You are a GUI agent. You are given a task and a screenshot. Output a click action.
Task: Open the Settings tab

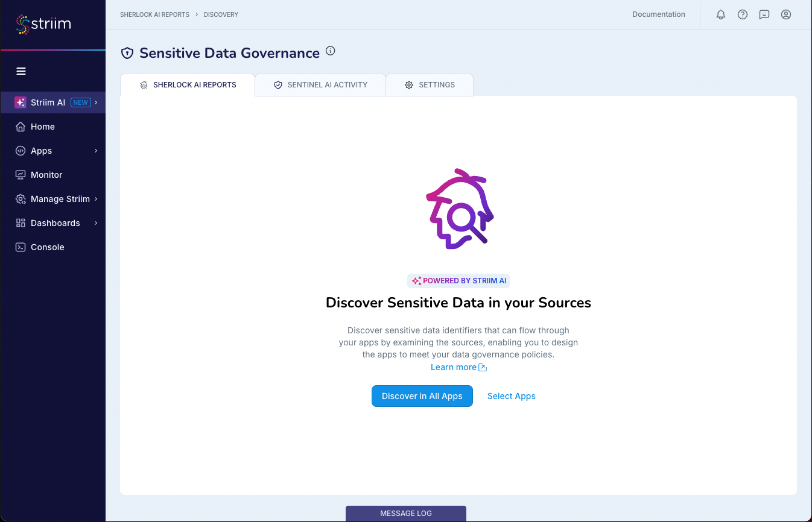coord(430,85)
